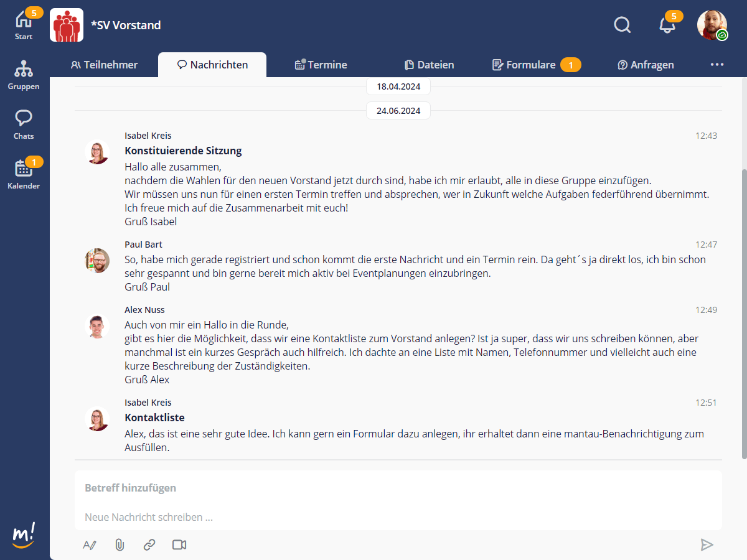747x560 pixels.
Task: Start video call with camera icon
Action: click(179, 545)
